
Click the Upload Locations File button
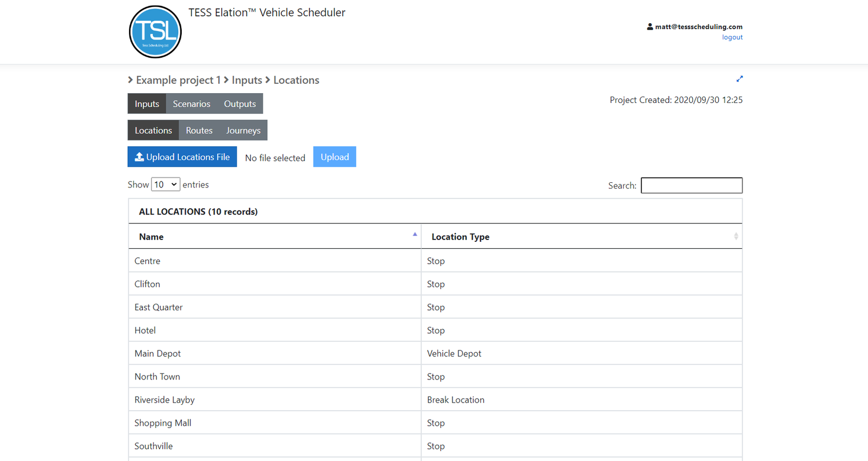pos(182,156)
